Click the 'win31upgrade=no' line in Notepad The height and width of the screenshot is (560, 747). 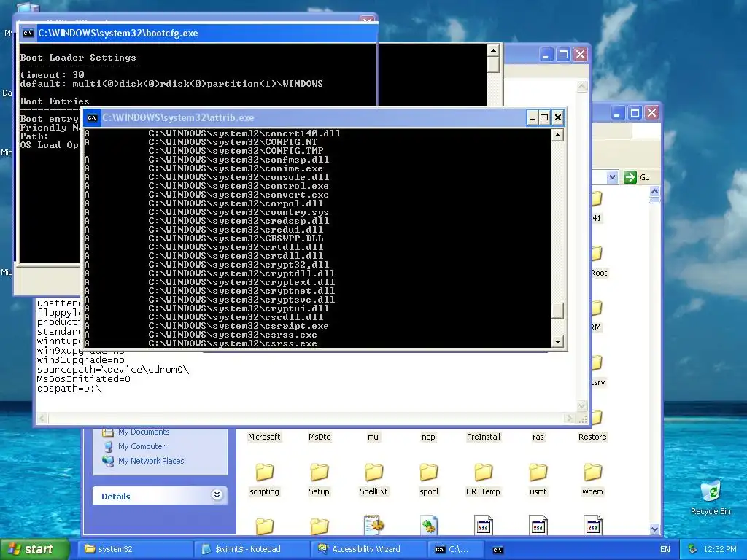(80, 360)
